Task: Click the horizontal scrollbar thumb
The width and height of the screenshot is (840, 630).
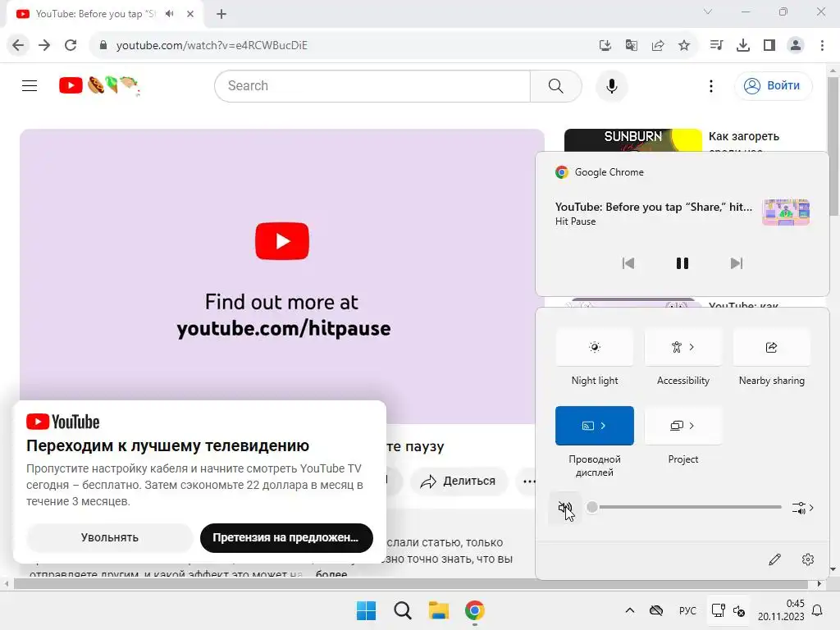Action: tap(413, 583)
